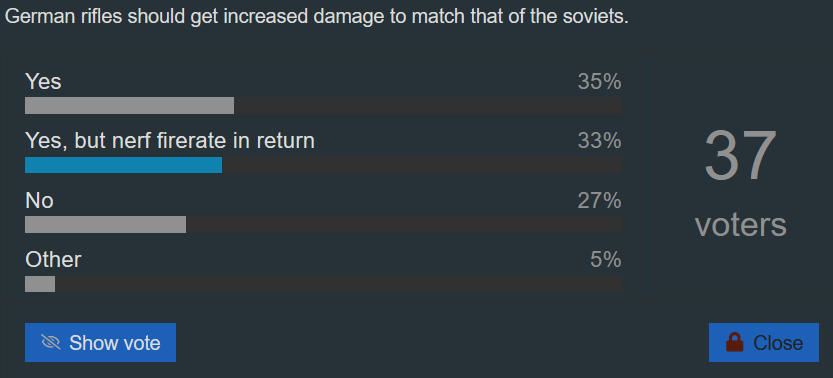The height and width of the screenshot is (378, 833).
Task: Click the gray Yes result bar
Action: click(130, 106)
